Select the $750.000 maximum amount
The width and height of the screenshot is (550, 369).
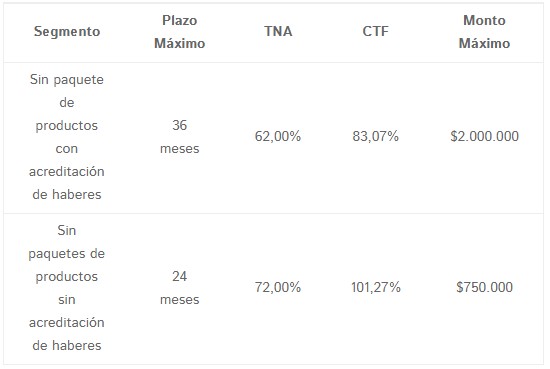click(484, 287)
